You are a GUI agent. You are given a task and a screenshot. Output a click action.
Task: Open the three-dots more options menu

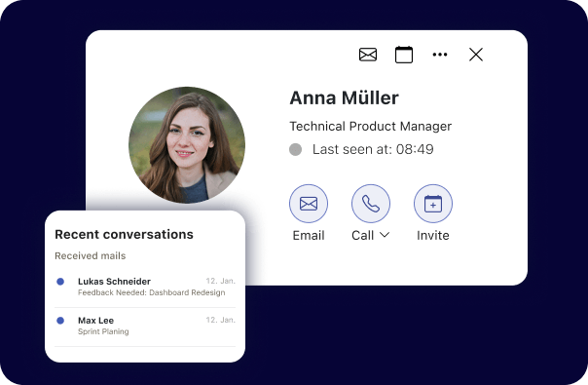pos(440,55)
